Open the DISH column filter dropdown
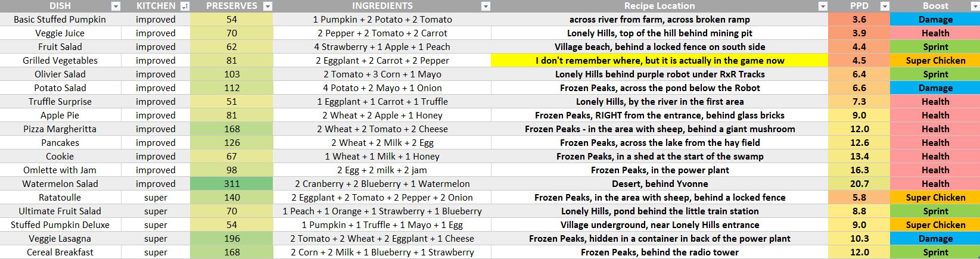Image resolution: width=980 pixels, height=259 pixels. click(116, 7)
